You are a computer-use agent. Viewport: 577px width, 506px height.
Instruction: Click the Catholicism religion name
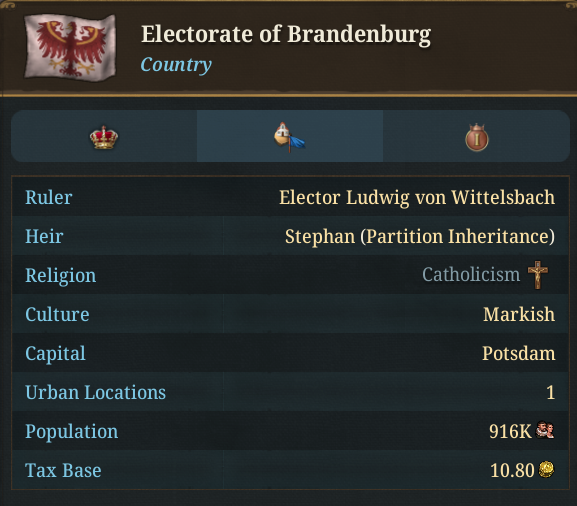(x=471, y=275)
